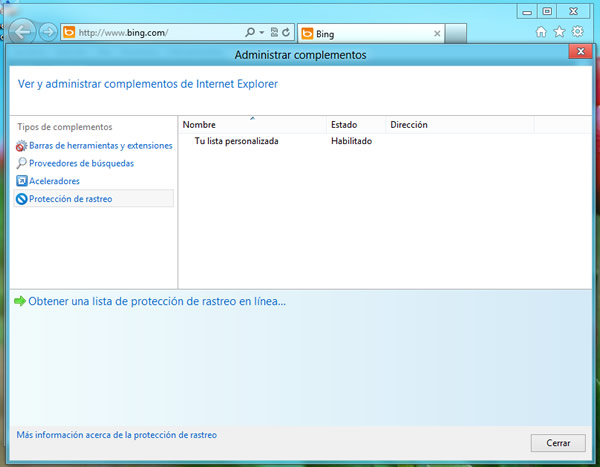Screen dimensions: 600x467
Task: Open Favorites with the star icon
Action: click(559, 32)
